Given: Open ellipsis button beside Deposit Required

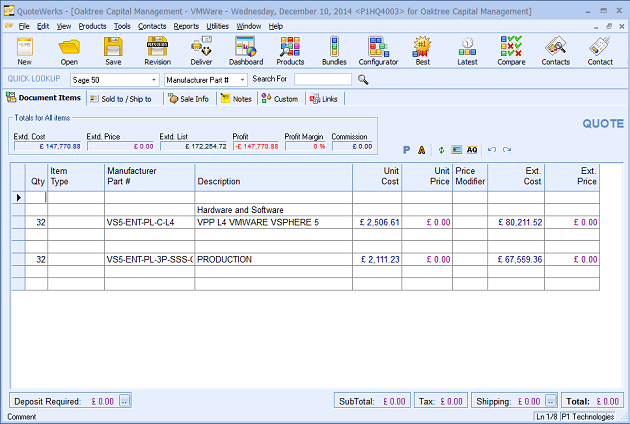Looking at the screenshot, I should tap(125, 401).
